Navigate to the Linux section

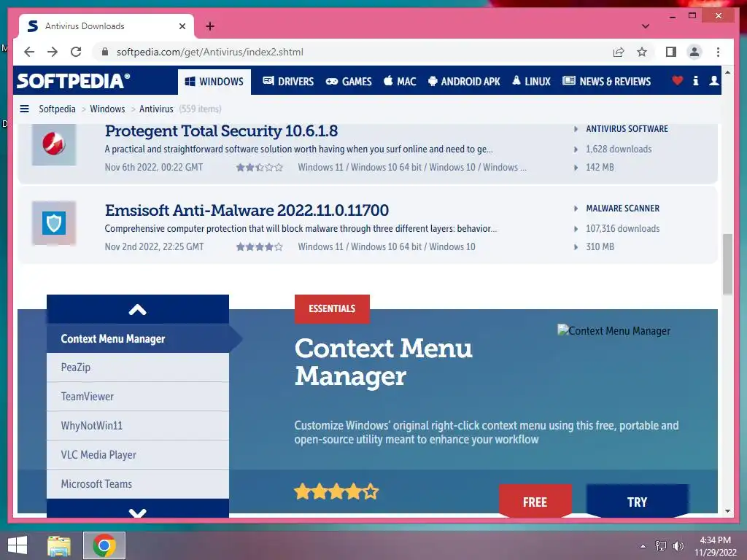coord(531,82)
